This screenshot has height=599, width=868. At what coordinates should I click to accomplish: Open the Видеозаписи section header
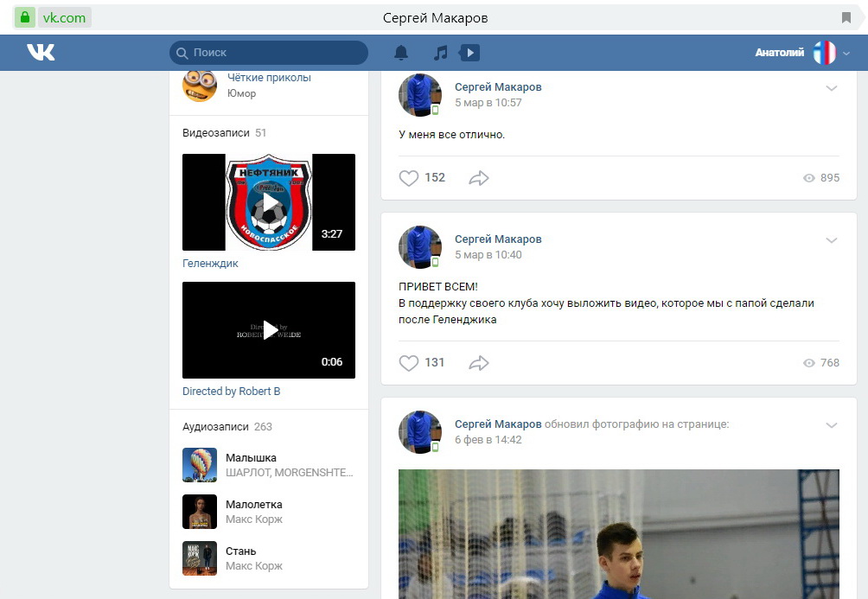(216, 133)
